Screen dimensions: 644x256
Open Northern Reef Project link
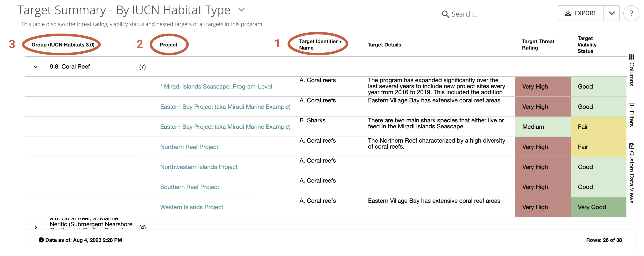(x=189, y=147)
